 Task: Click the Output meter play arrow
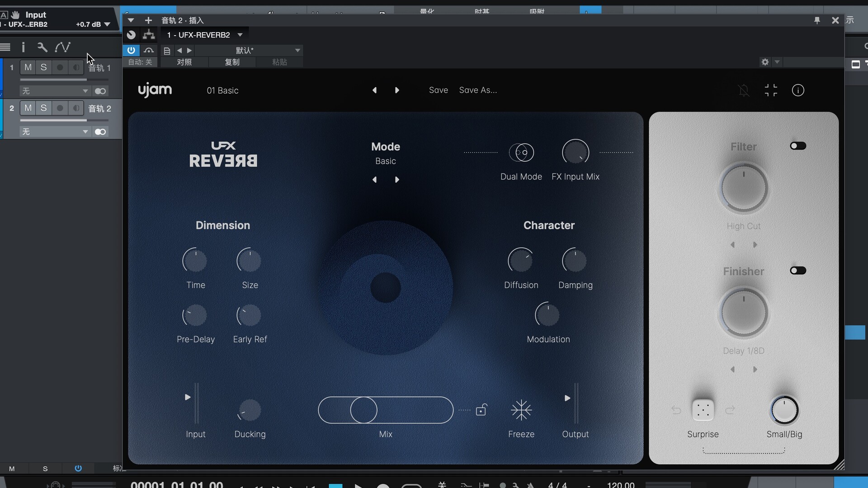tap(567, 398)
